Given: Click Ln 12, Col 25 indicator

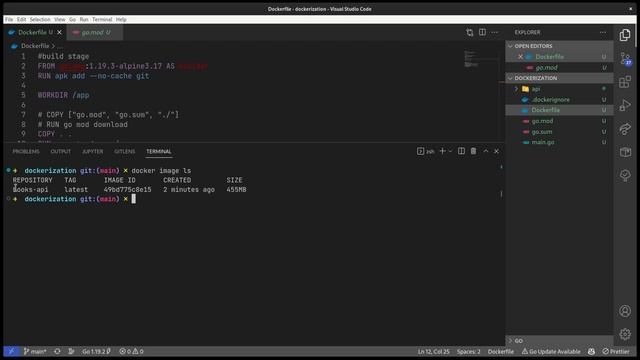Looking at the screenshot, I should [x=433, y=351].
